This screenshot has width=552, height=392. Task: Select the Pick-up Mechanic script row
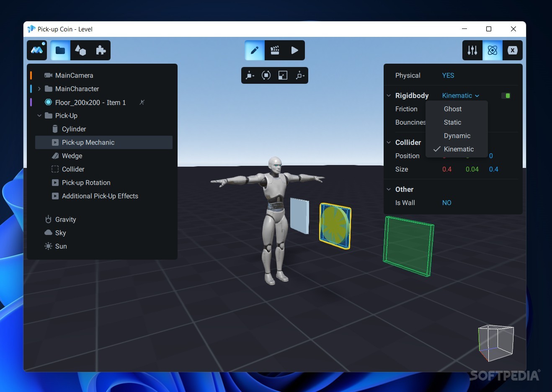(104, 142)
